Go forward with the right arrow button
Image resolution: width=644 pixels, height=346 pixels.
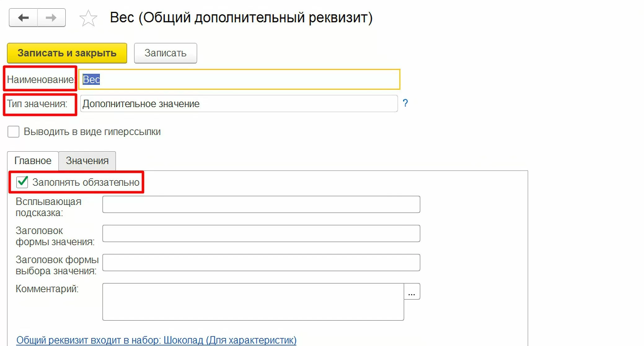coord(51,18)
